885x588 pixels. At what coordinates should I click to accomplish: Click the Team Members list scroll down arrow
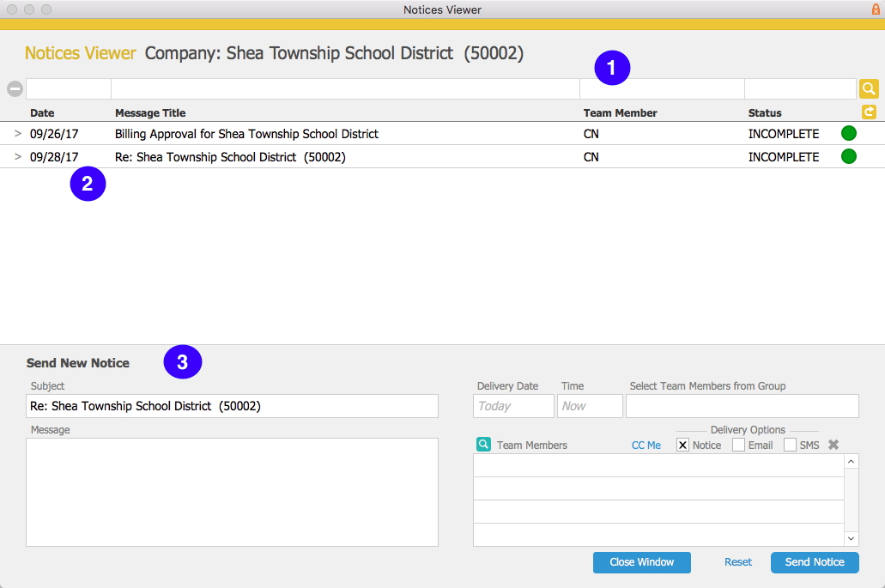852,538
